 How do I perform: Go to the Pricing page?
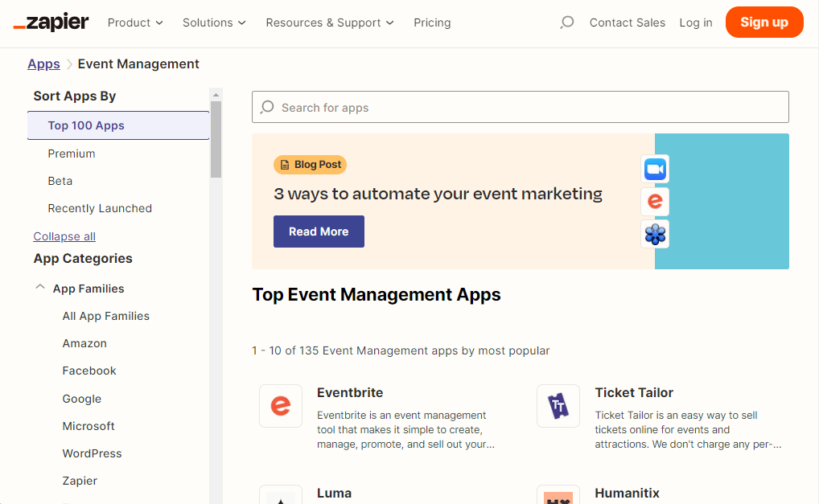tap(432, 23)
